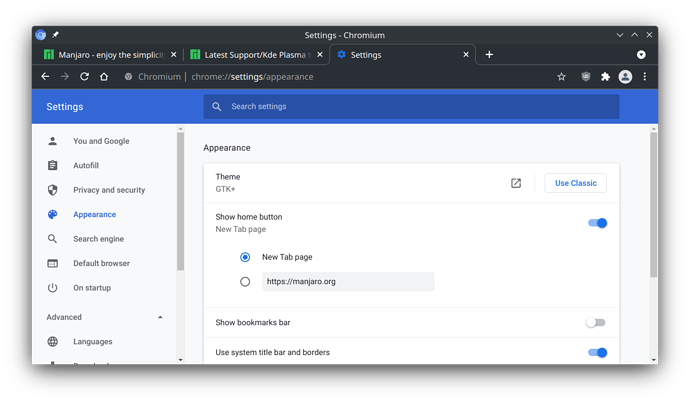Open theme in Web Store external-link icon

[516, 183]
